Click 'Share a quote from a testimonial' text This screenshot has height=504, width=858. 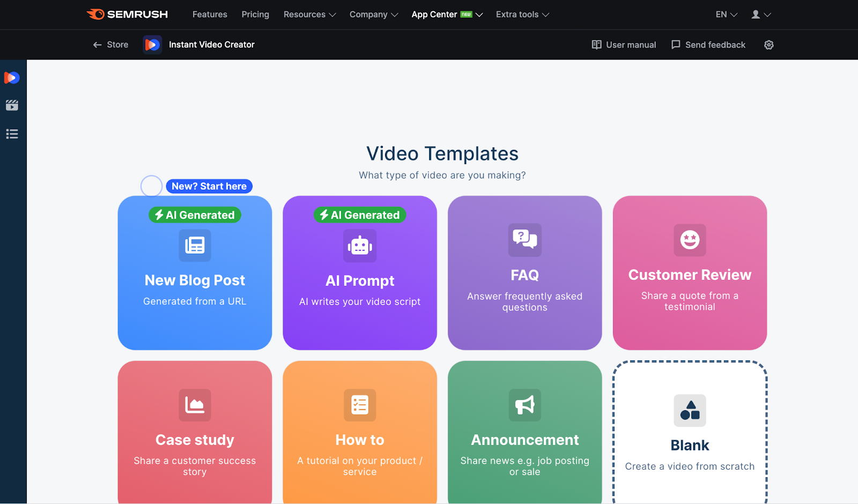[690, 301]
